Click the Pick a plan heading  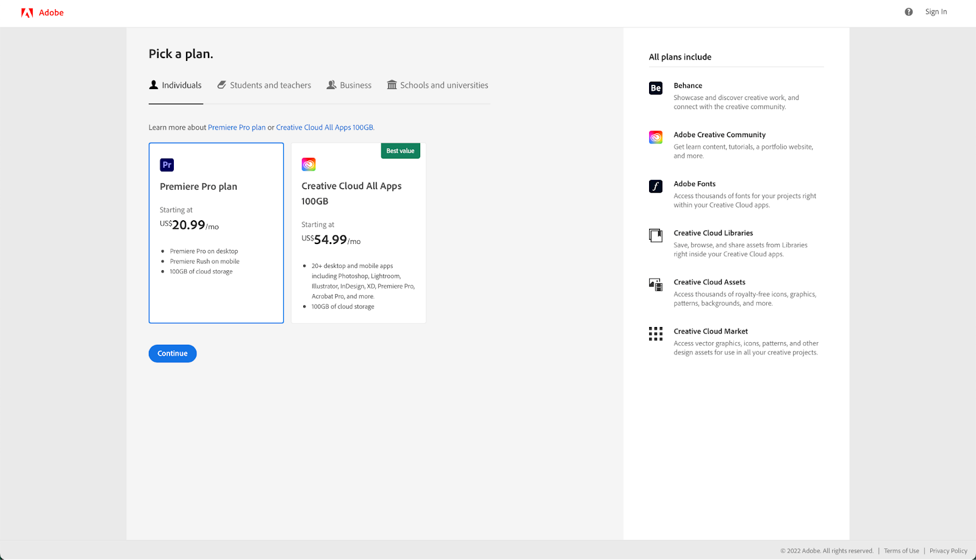[x=181, y=54]
